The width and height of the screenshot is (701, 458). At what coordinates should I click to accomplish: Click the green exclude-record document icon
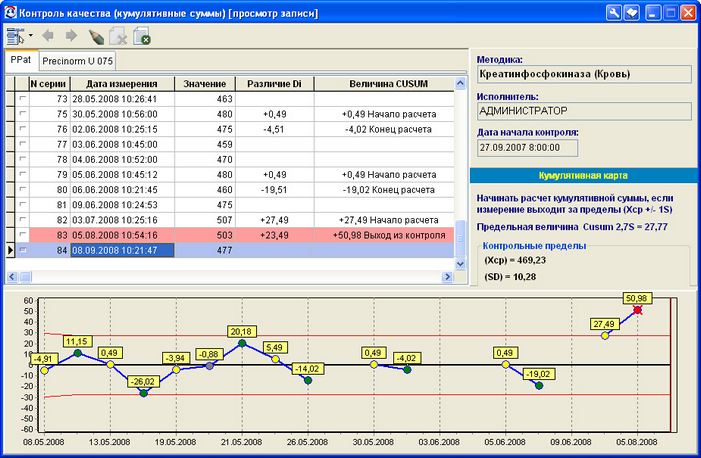[141, 37]
